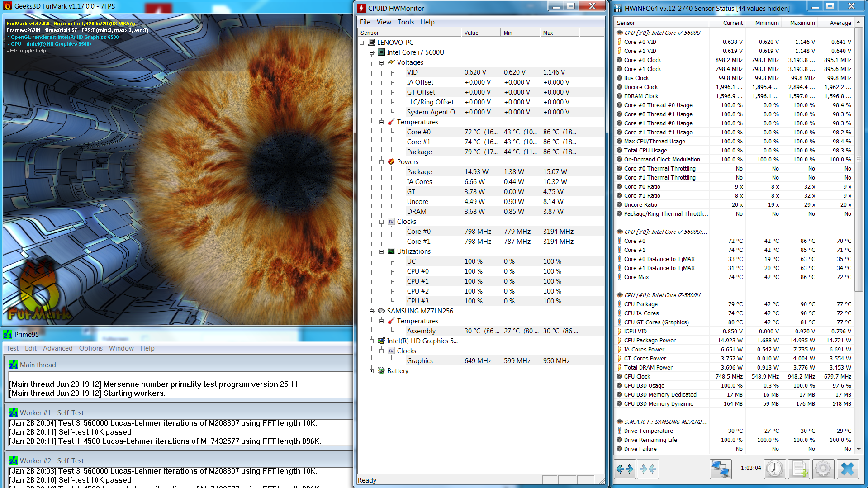Open the Window menu in Prime95
This screenshot has width=868, height=488.
(x=121, y=348)
